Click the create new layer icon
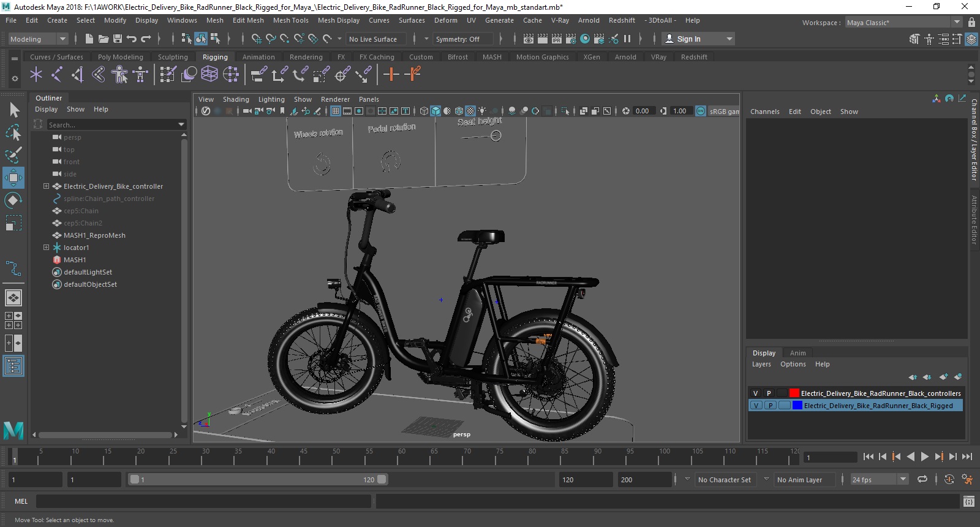Image resolution: width=980 pixels, height=527 pixels. pyautogui.click(x=943, y=377)
